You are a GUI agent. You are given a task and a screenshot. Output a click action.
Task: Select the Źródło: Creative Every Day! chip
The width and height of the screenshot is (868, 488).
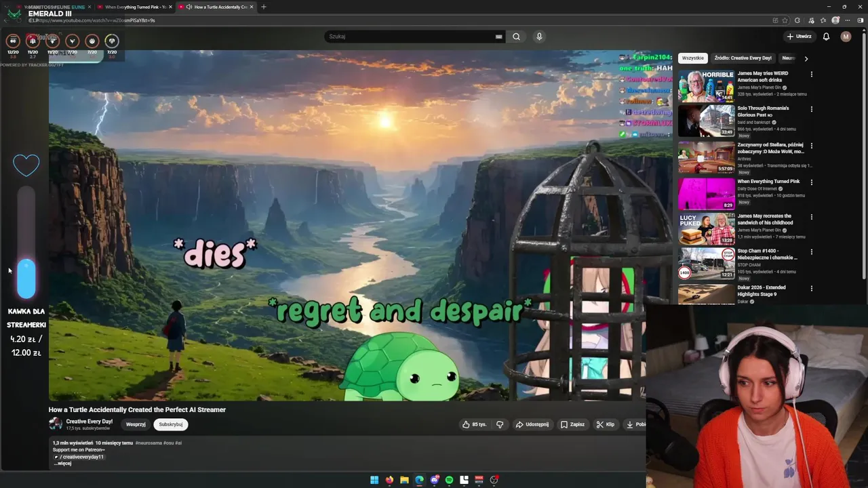click(743, 58)
